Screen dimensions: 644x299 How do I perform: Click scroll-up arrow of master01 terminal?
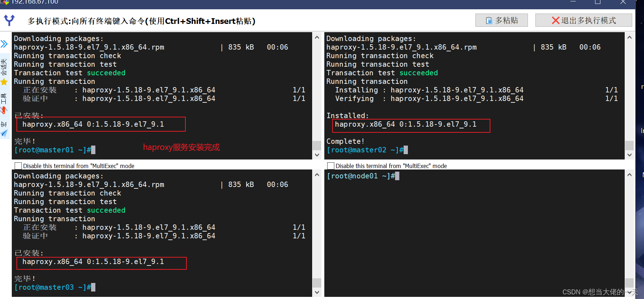[317, 37]
